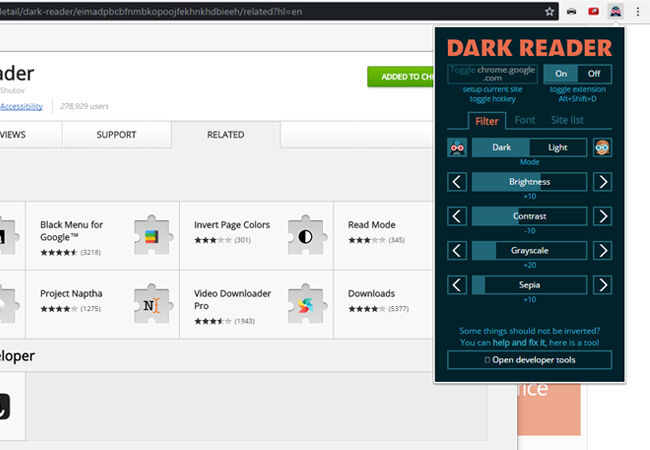650x450 pixels.
Task: Open the Chrome three-dot menu
Action: [x=638, y=12]
